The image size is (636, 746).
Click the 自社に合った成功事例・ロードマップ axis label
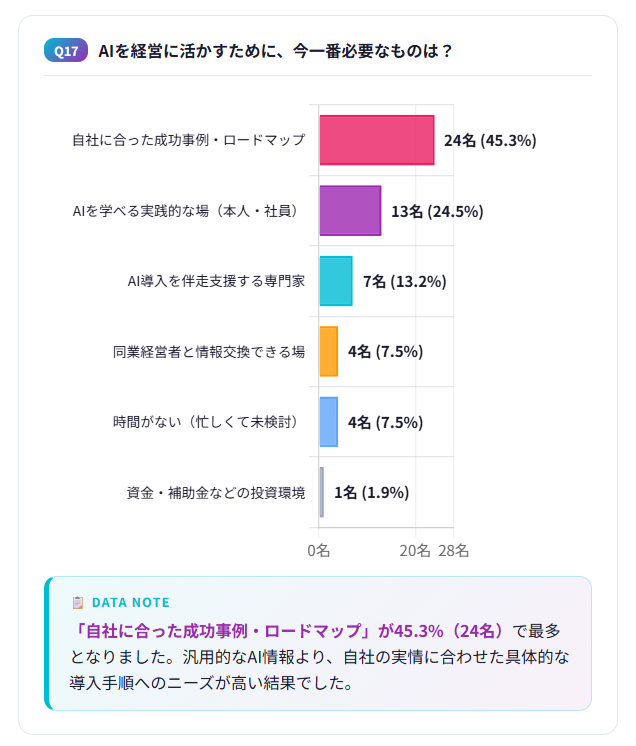tap(188, 140)
